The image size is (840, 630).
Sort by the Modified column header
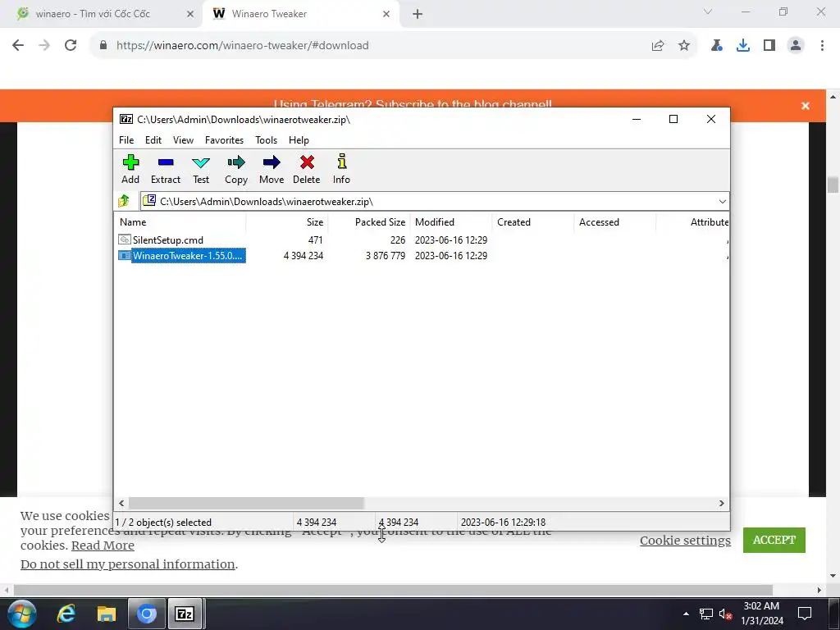coord(451,221)
